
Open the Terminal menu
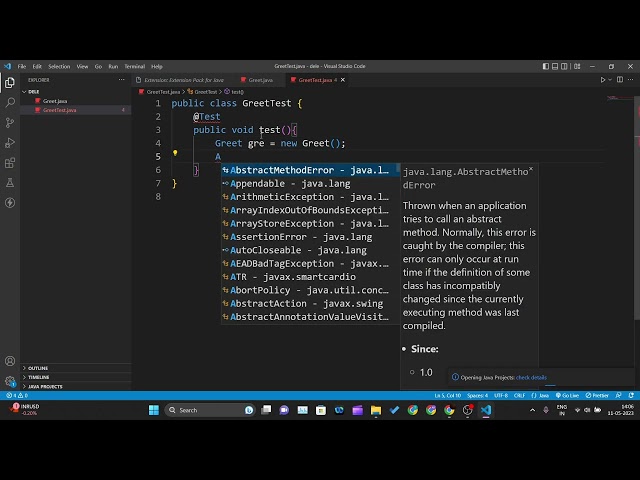[x=135, y=67]
